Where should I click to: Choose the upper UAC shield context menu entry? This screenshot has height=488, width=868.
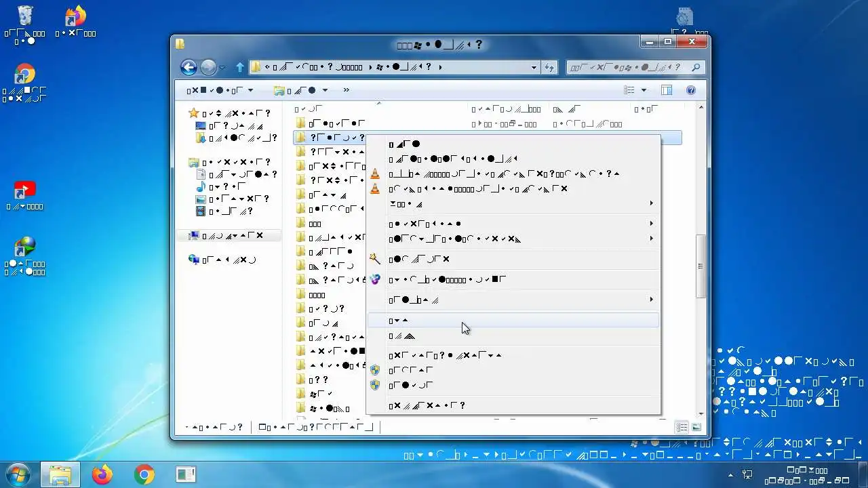pos(513,371)
